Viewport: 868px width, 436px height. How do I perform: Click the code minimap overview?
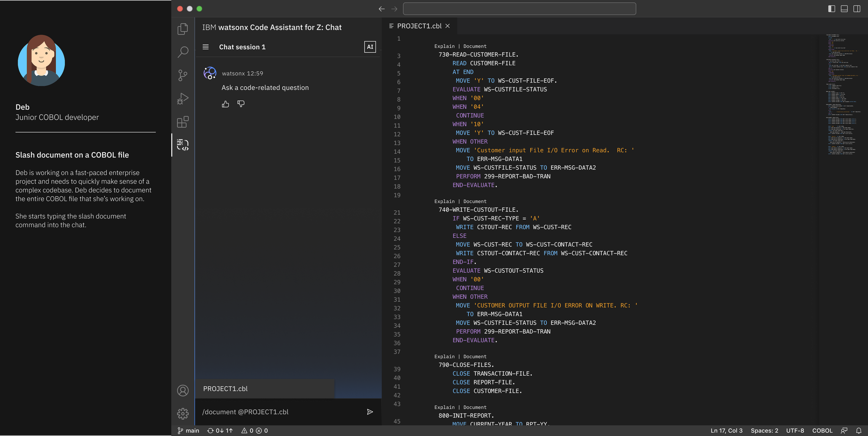click(843, 94)
